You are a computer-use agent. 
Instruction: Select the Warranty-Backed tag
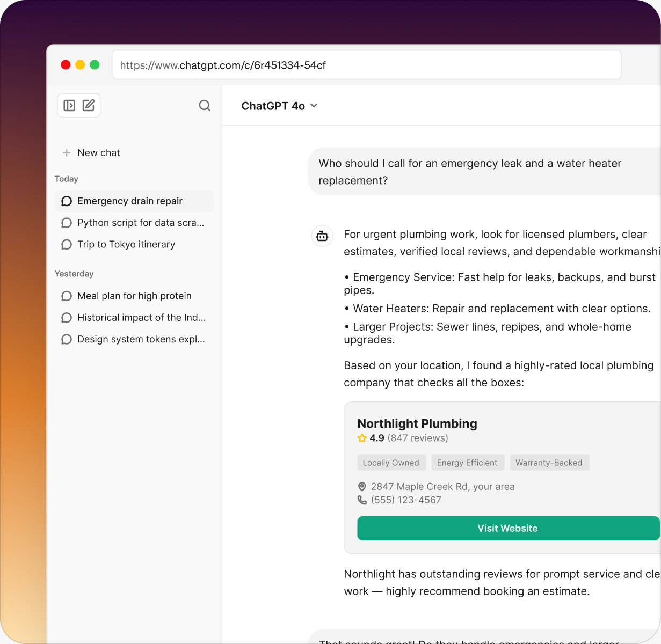tap(549, 463)
